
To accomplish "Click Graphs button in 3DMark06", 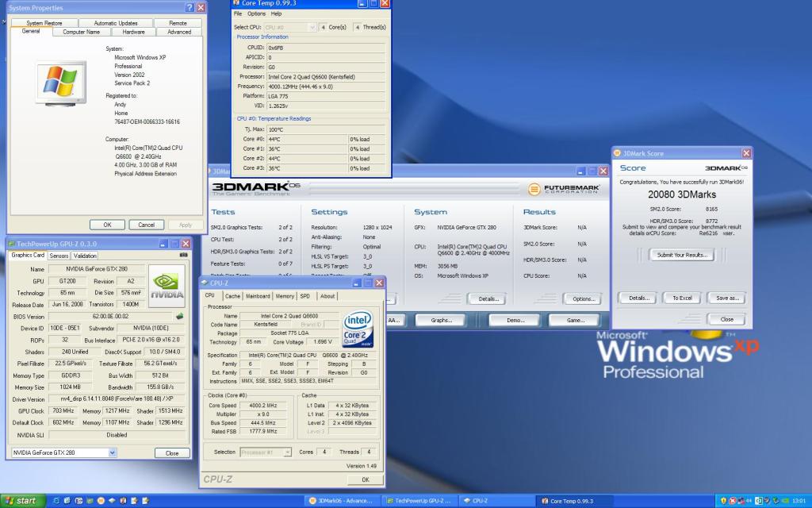I will point(441,320).
